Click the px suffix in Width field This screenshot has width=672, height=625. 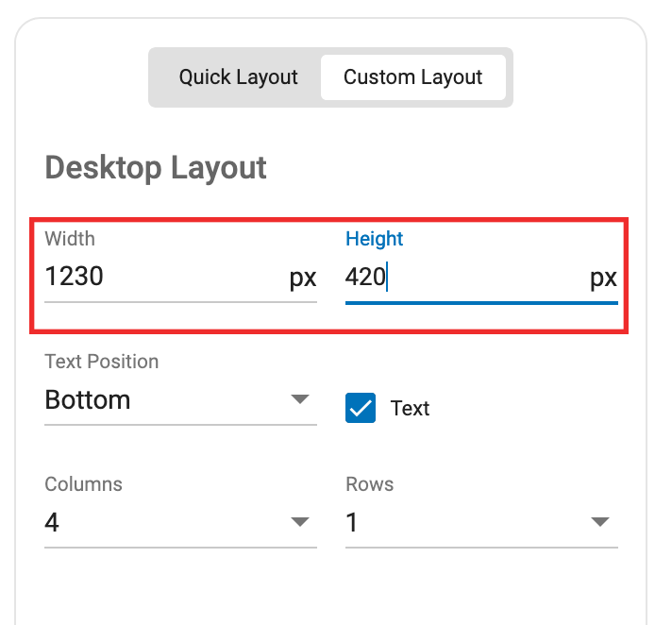coord(303,279)
